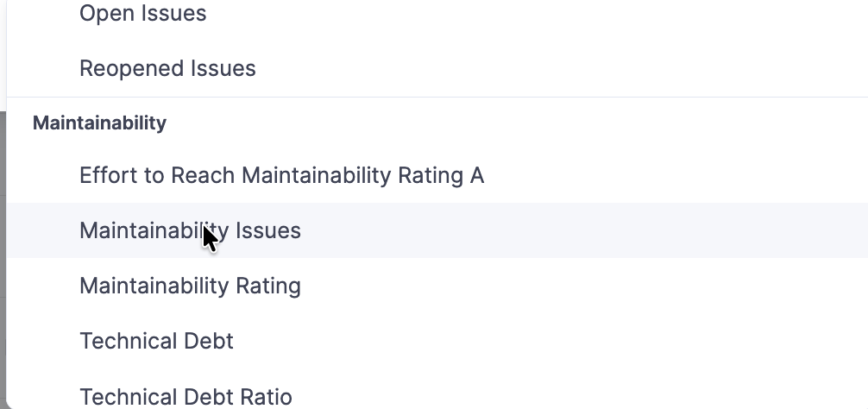Switch the metric to Maintainability Rating

190,286
